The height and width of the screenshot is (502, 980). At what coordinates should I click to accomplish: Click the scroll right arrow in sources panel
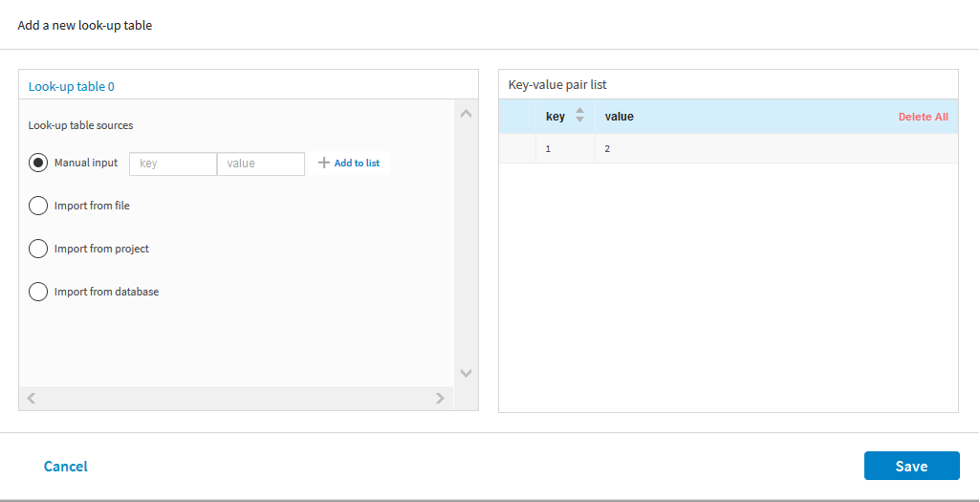click(x=440, y=398)
